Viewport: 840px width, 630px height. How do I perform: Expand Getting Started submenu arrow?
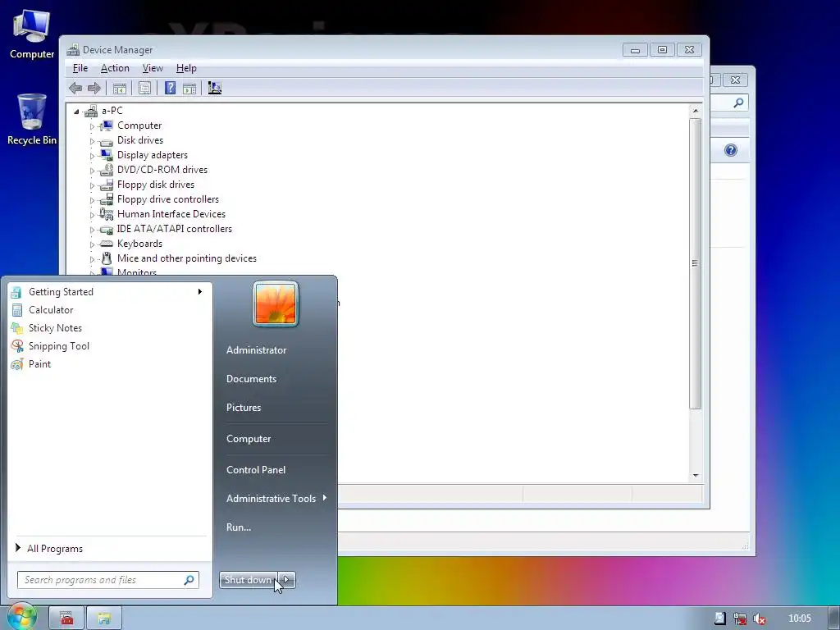[x=200, y=291]
